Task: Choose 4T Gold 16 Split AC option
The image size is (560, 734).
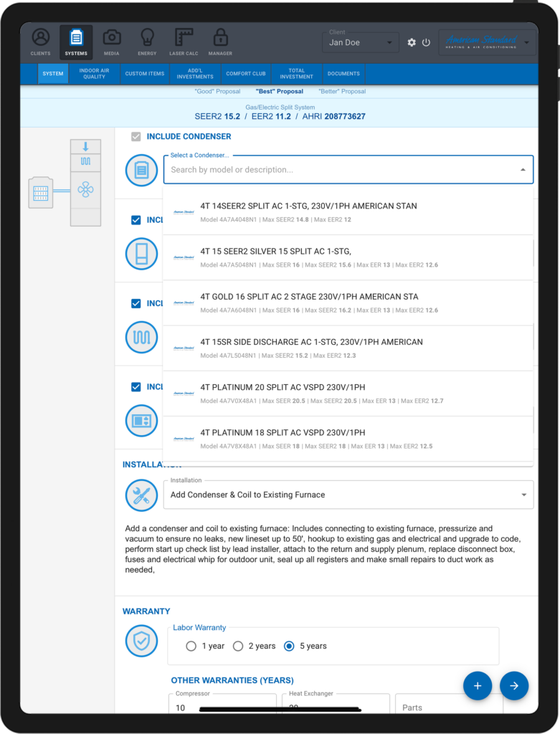Action: pos(348,303)
